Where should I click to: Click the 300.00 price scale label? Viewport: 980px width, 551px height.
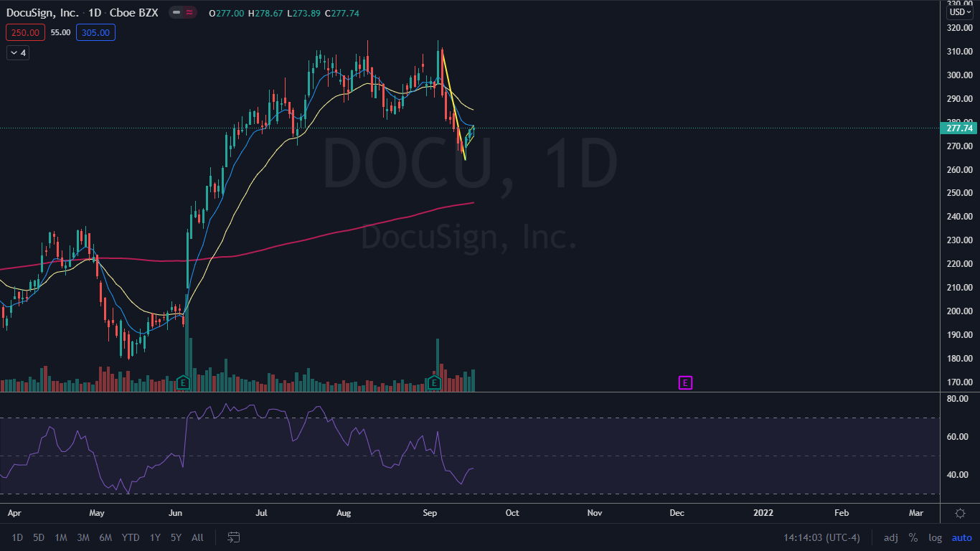coord(959,75)
